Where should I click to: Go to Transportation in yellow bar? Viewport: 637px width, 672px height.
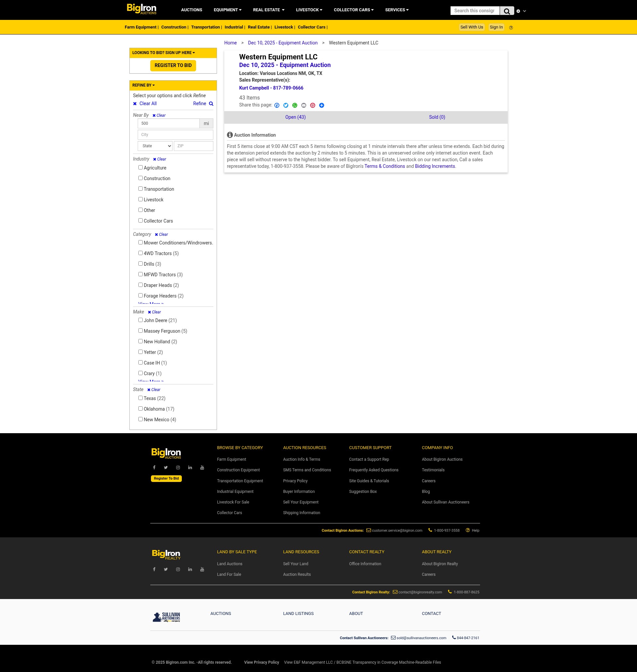tap(205, 27)
